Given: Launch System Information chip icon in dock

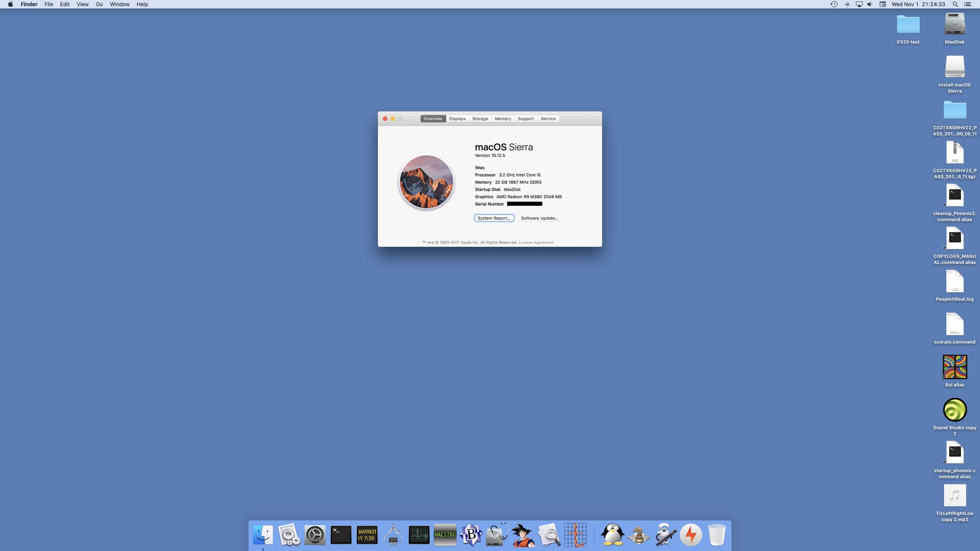Looking at the screenshot, I should [393, 534].
